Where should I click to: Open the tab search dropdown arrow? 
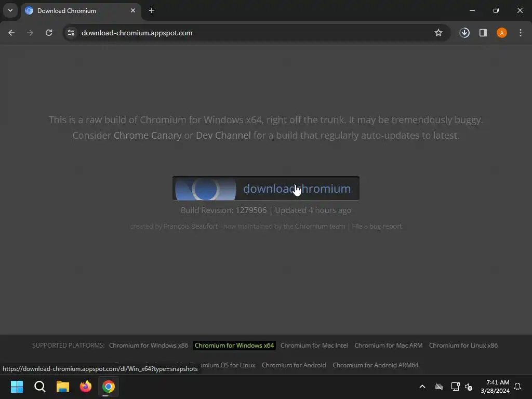pos(10,10)
